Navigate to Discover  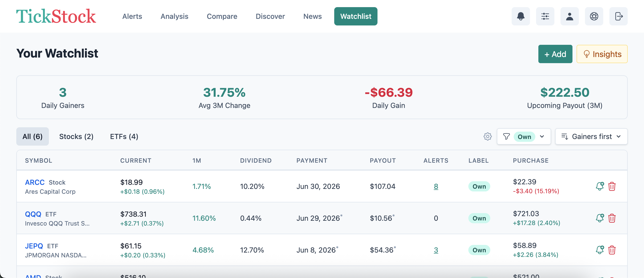coord(270,16)
